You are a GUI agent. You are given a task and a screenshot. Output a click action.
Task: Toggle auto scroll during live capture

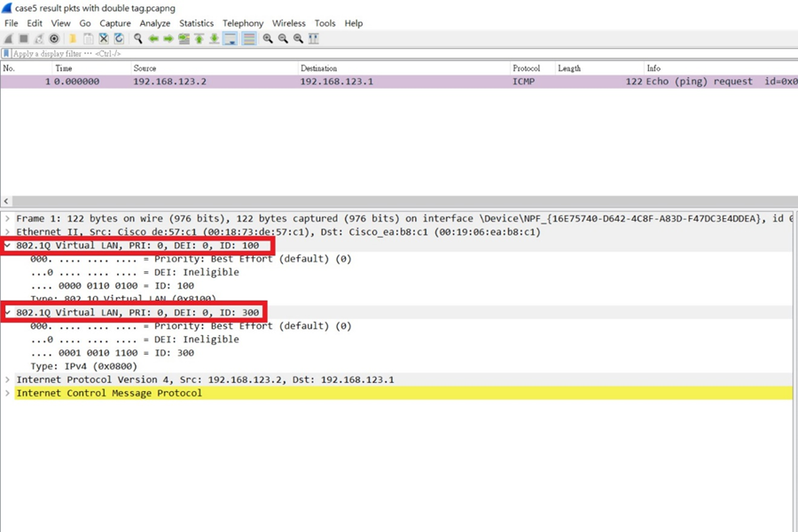pyautogui.click(x=231, y=39)
